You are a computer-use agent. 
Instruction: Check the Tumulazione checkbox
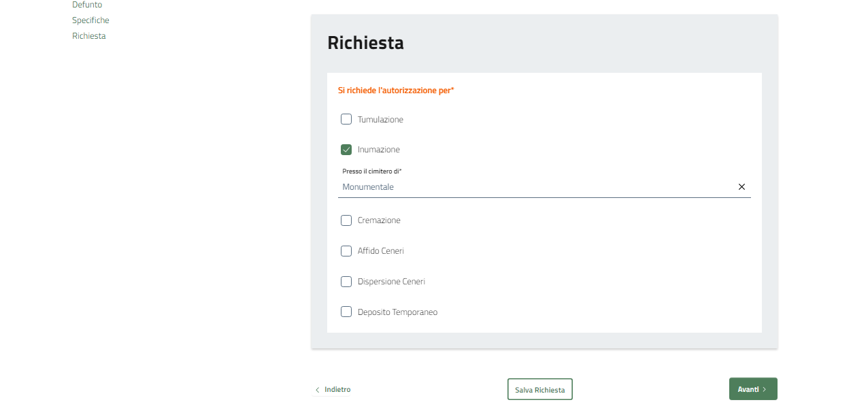[x=346, y=120]
